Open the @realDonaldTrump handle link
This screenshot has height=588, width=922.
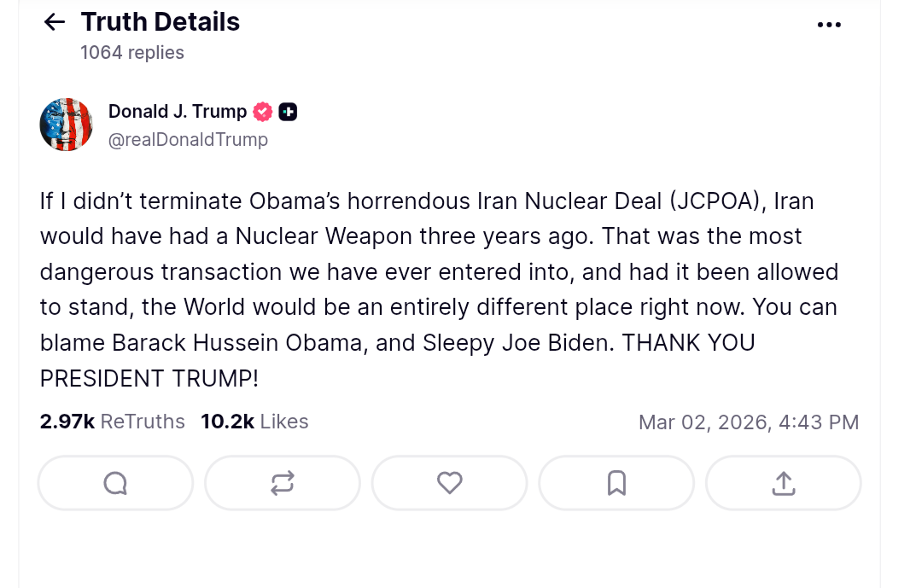pos(188,139)
